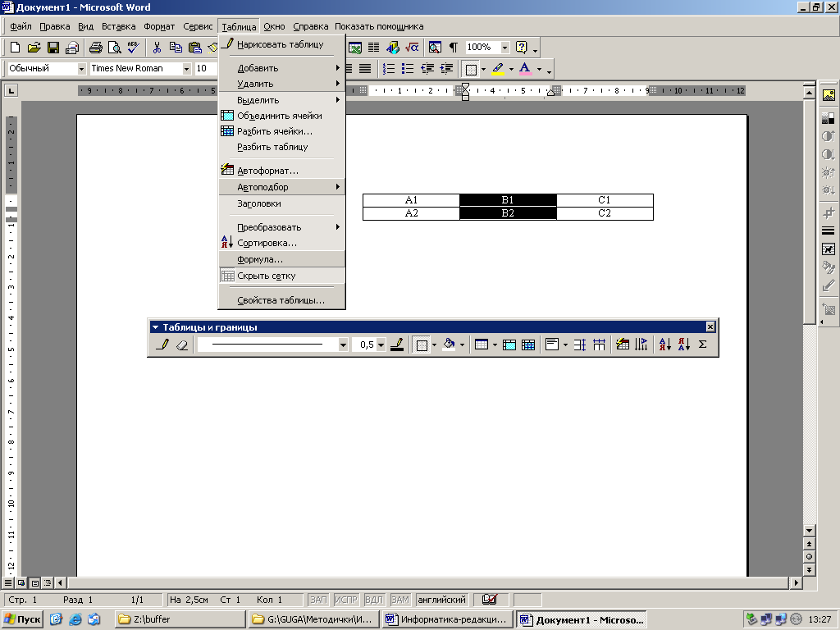
Task: Expand the Удалить submenu
Action: [x=282, y=84]
